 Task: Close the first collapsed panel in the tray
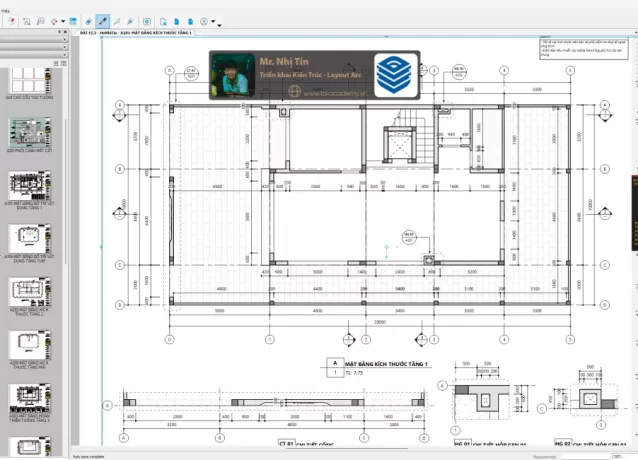click(65, 39)
